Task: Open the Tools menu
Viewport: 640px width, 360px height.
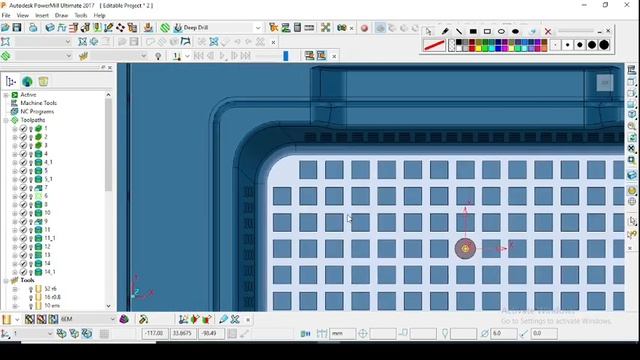Action: click(81, 16)
